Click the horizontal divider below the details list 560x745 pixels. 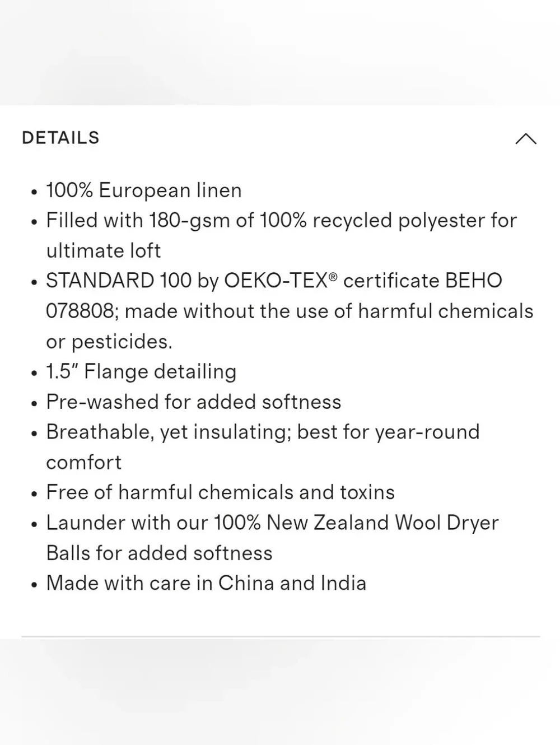(281, 637)
